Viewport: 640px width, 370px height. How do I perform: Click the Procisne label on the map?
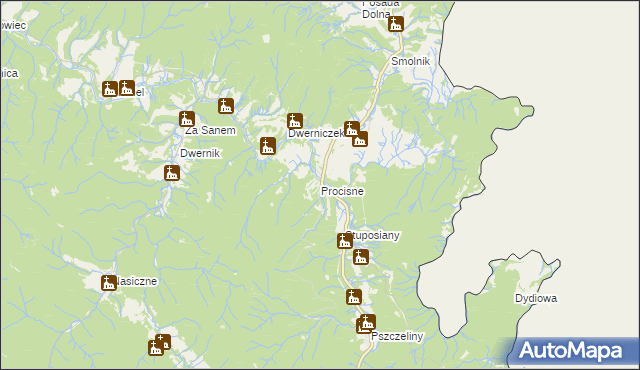(x=342, y=191)
